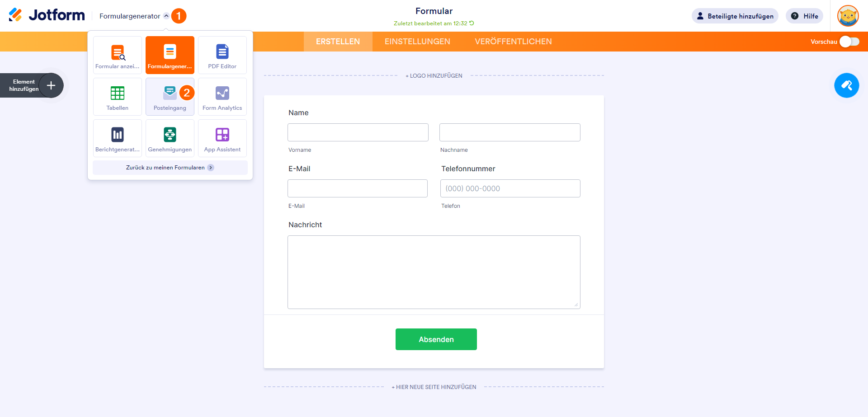868x417 pixels.
Task: Toggle the Vorschau preview switch
Action: tap(849, 42)
